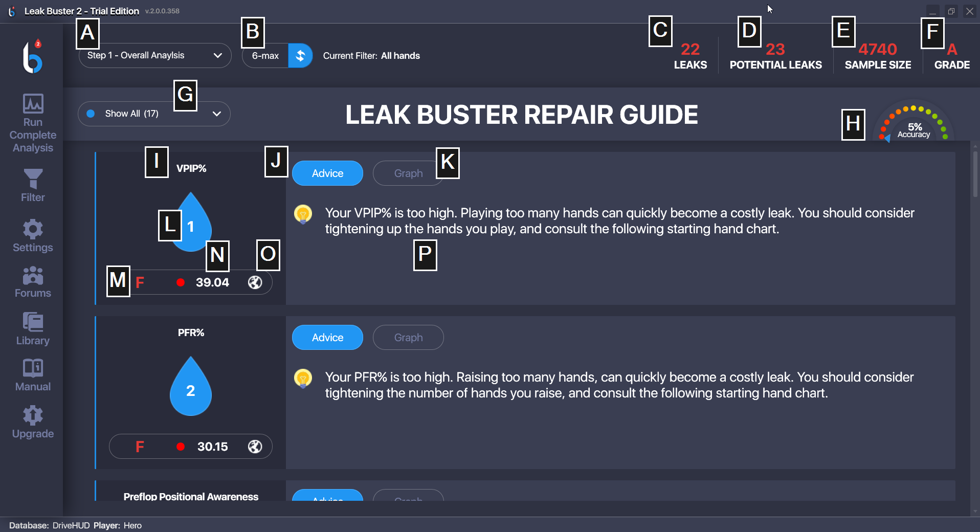Image resolution: width=980 pixels, height=532 pixels.
Task: Click the PFR% leak droplet number 2
Action: [x=191, y=386]
